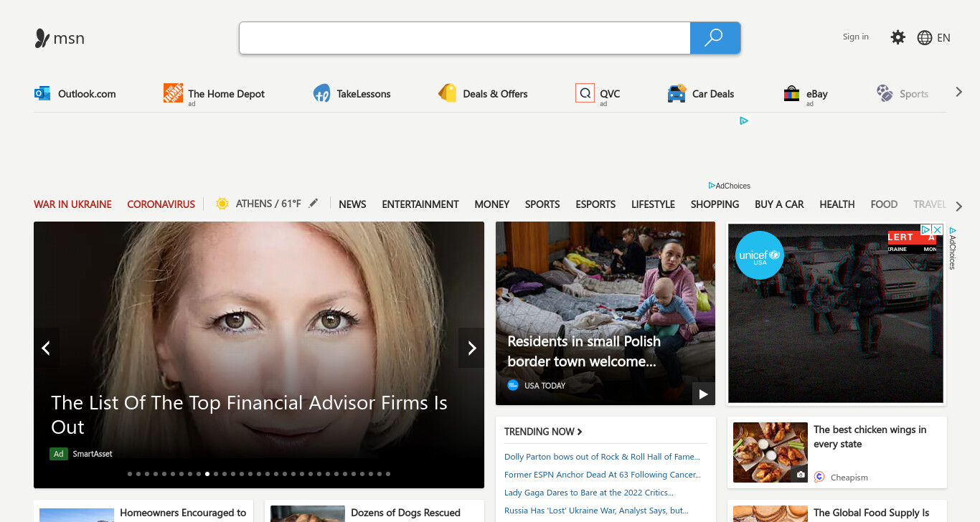Screen dimensions: 980x522
Task: Click the sun weather icon
Action: (222, 204)
